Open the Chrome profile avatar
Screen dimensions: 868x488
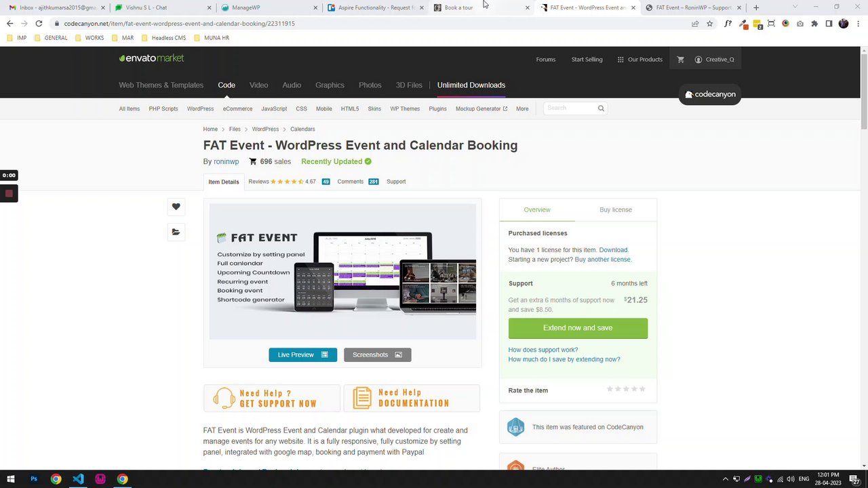[x=844, y=23]
